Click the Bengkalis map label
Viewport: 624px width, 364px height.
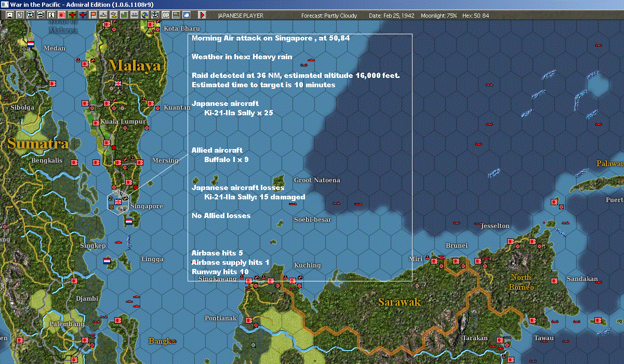coord(47,160)
